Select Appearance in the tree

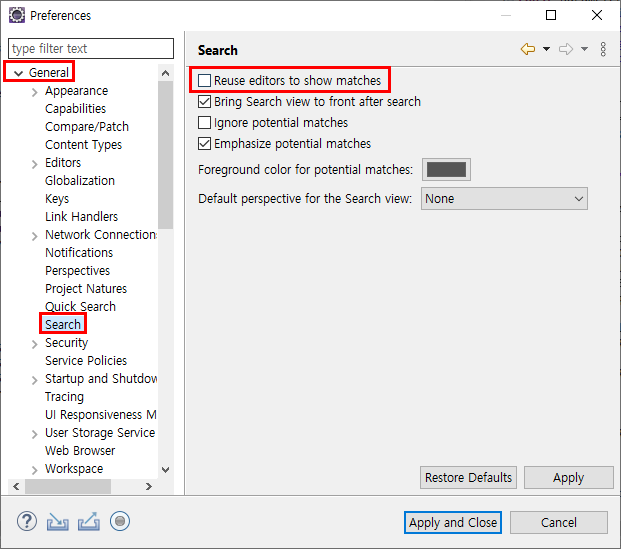[76, 91]
